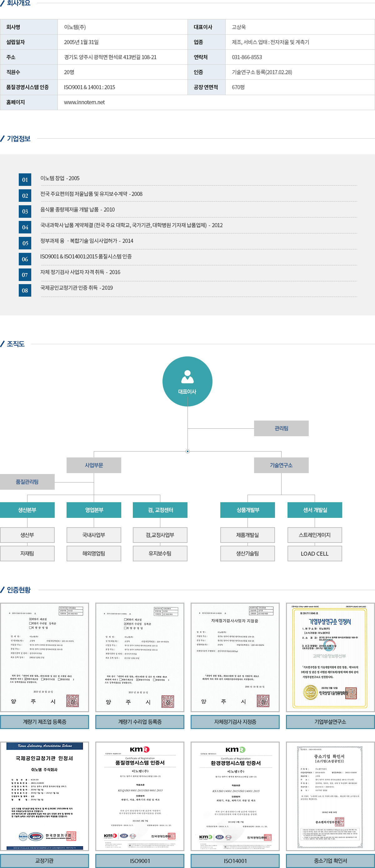Image resolution: width=375 pixels, height=868 pixels.
Task: Click the 센서 개발실 teal department box
Action: (314, 510)
